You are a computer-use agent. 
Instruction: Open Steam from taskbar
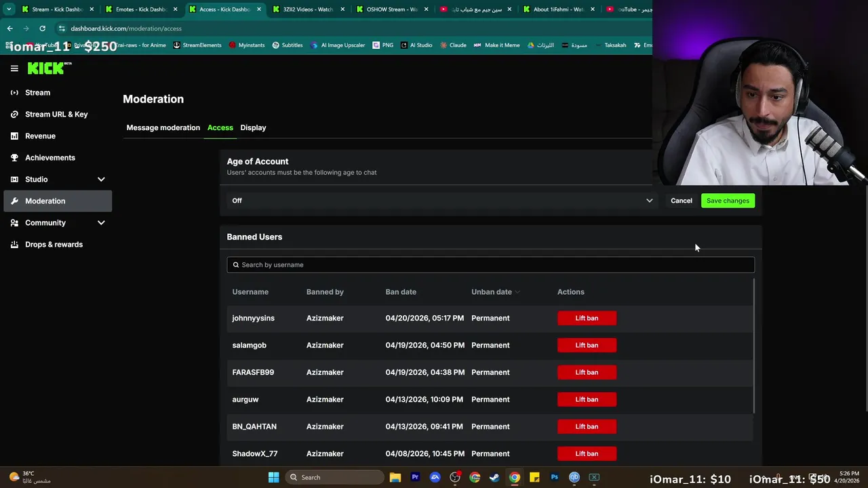pos(494,477)
